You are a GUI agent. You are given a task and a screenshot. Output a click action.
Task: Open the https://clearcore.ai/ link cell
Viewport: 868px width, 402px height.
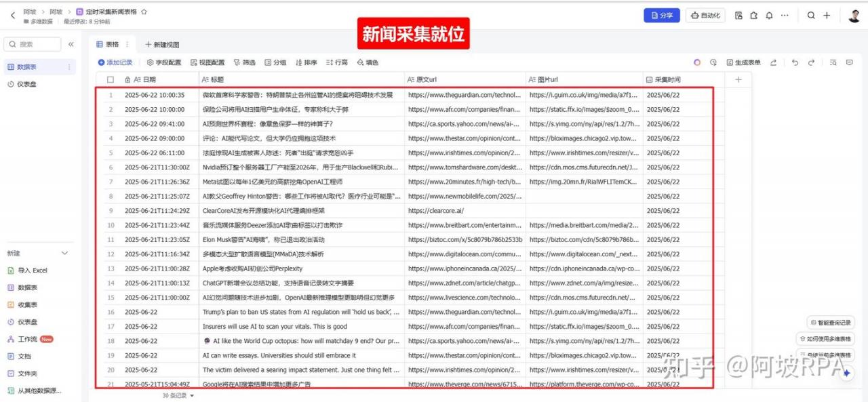pyautogui.click(x=465, y=211)
